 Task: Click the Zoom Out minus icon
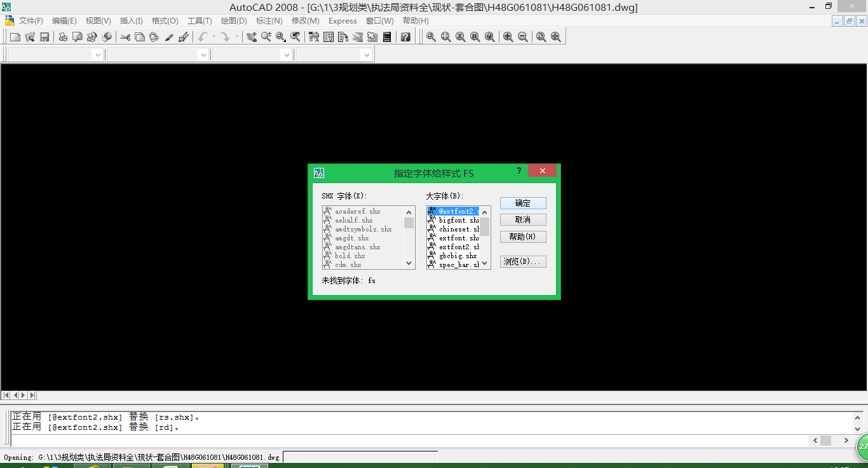[x=523, y=37]
